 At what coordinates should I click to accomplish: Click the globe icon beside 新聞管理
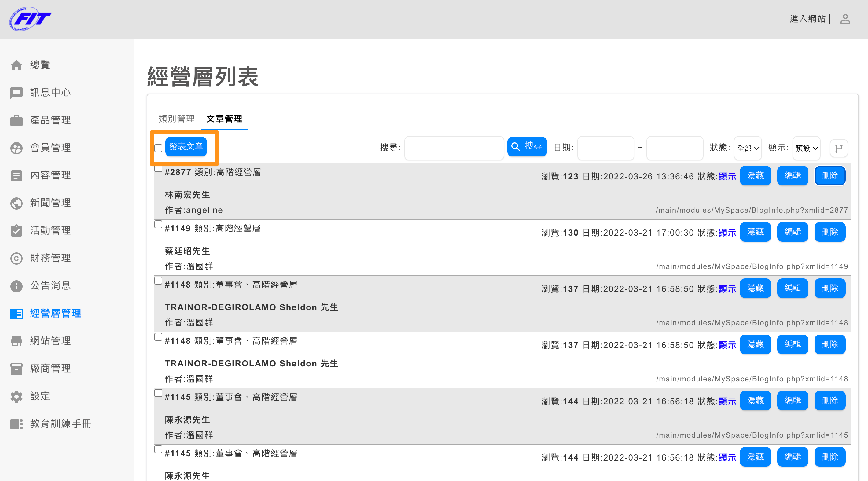click(16, 203)
